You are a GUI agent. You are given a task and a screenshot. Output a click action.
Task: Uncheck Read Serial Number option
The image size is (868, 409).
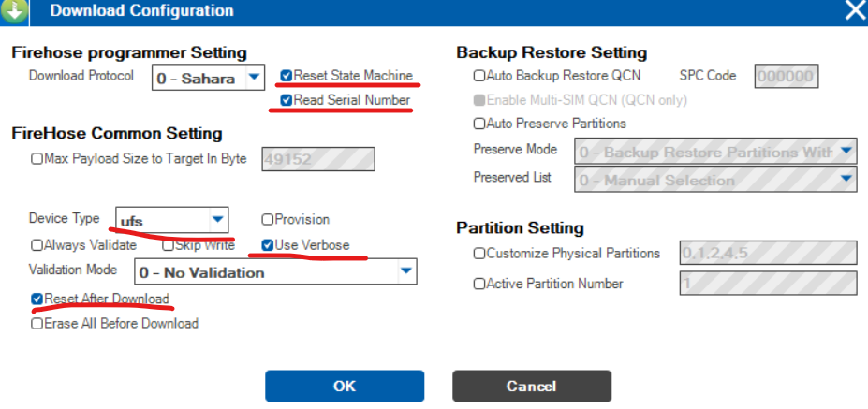pos(287,100)
